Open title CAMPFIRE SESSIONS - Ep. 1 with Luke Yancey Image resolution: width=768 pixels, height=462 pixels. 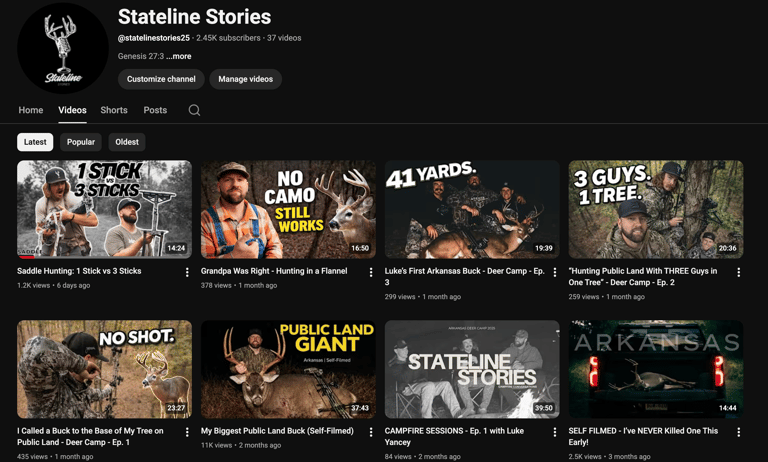click(454, 437)
